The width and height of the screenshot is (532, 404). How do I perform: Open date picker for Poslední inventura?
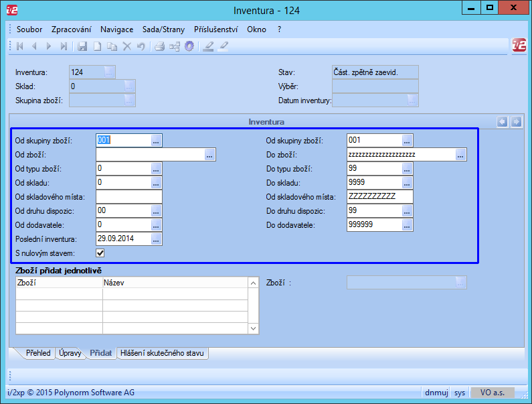pyautogui.click(x=156, y=239)
